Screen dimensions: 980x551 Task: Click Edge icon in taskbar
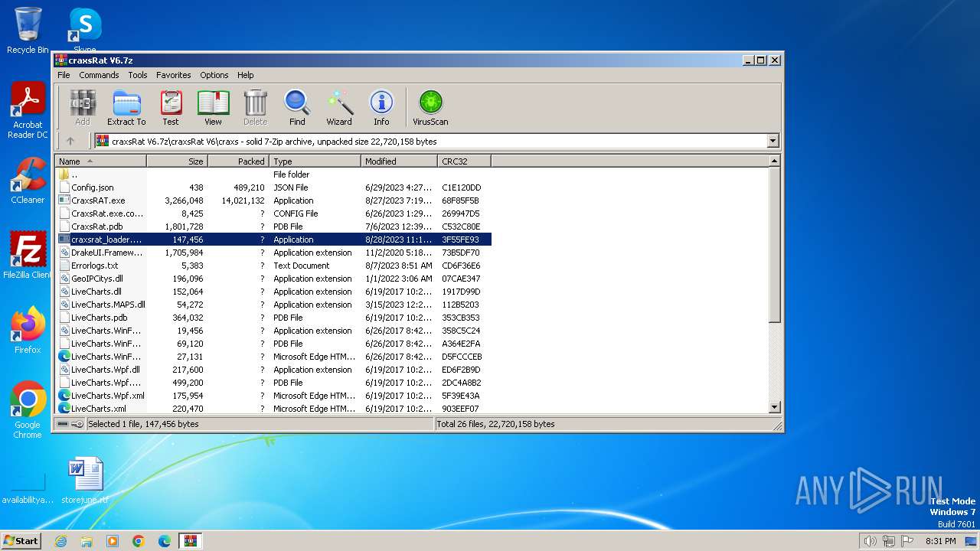[x=165, y=541]
